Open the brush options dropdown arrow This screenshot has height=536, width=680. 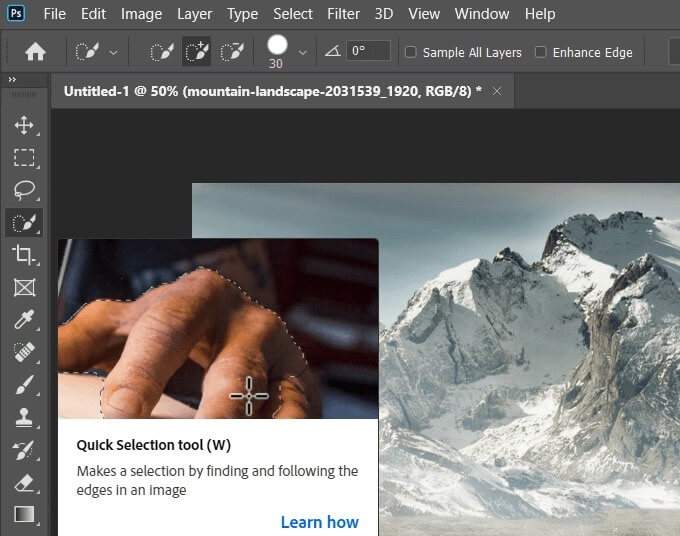[x=303, y=52]
